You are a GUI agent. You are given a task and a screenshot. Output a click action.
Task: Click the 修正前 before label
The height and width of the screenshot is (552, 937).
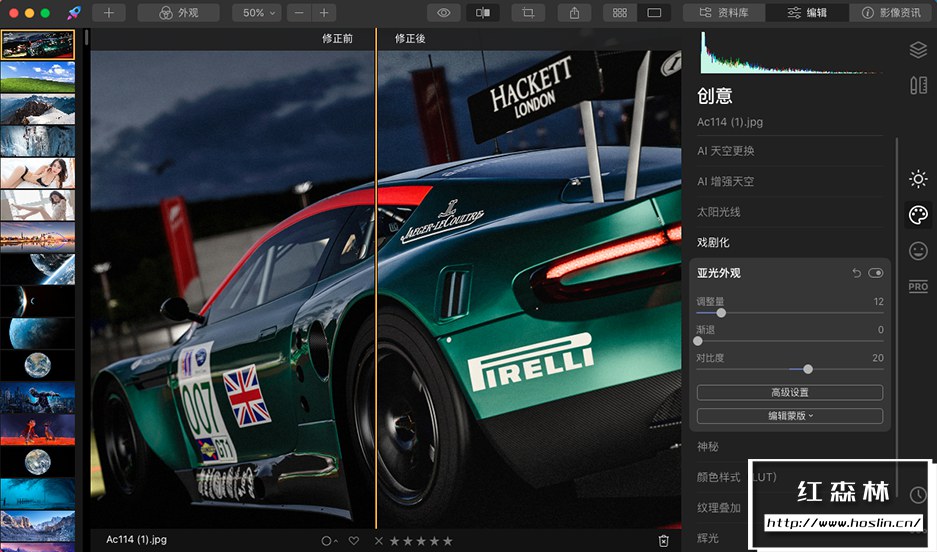tap(337, 38)
